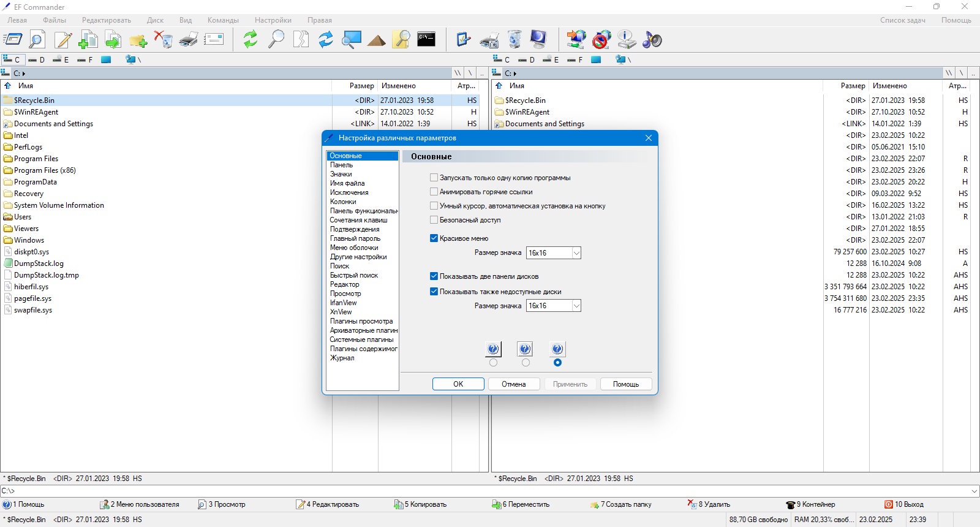Click the printer with camera toolbar icon
The image size is (980, 527).
pos(489,40)
